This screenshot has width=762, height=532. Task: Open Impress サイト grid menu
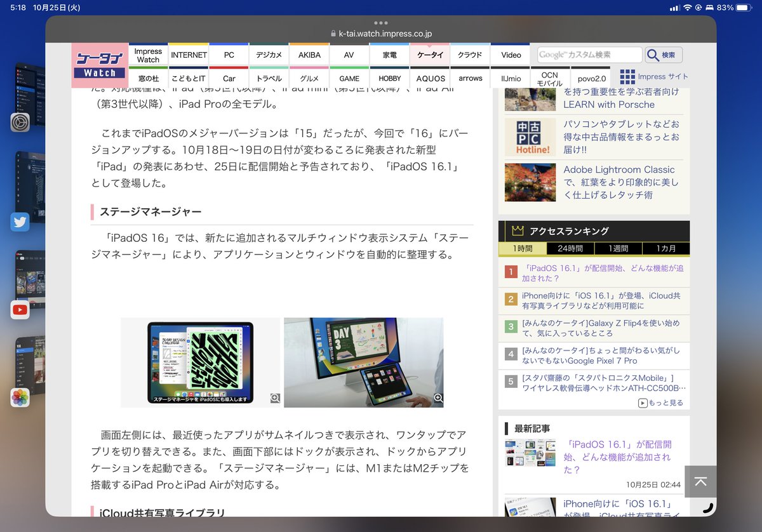[x=653, y=77]
